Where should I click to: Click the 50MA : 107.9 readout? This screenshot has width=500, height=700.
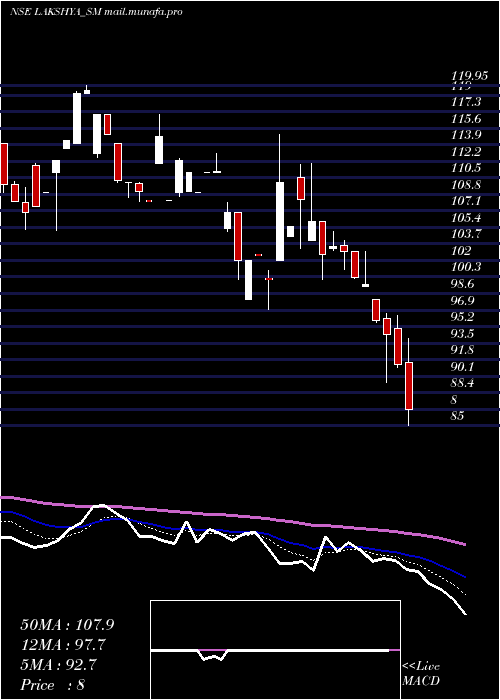67,625
